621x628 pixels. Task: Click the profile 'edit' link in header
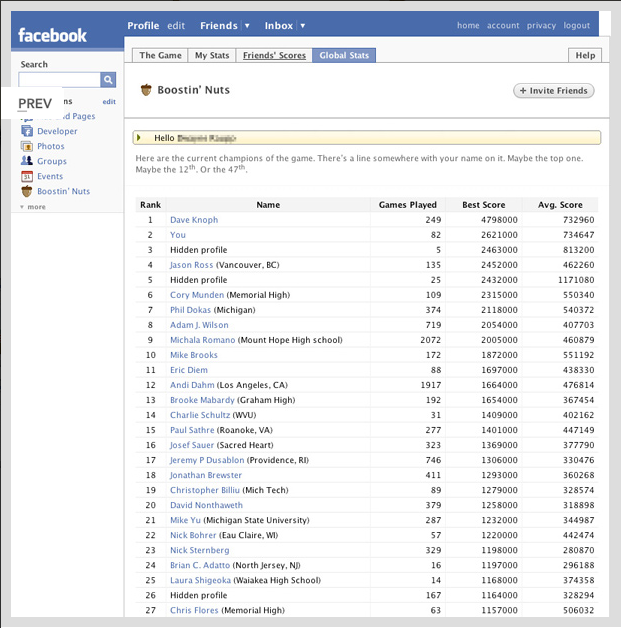click(176, 26)
